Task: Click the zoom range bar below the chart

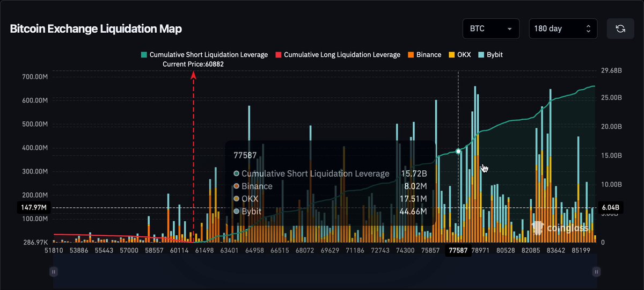Action: click(325, 272)
